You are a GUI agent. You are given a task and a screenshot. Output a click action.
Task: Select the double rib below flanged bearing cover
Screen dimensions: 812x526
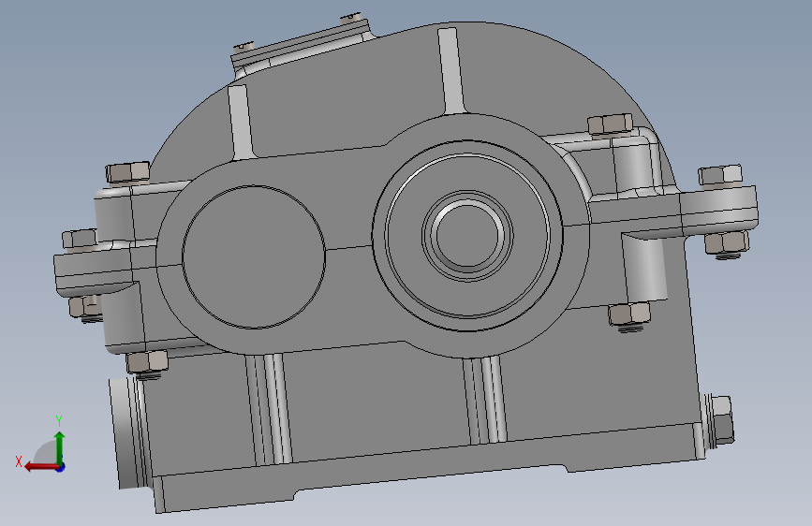(x=485, y=401)
